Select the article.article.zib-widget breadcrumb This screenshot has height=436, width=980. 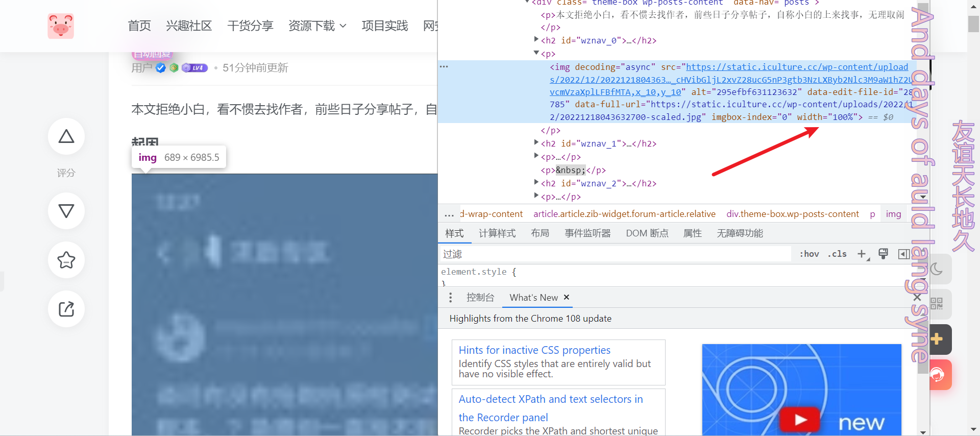coord(624,214)
